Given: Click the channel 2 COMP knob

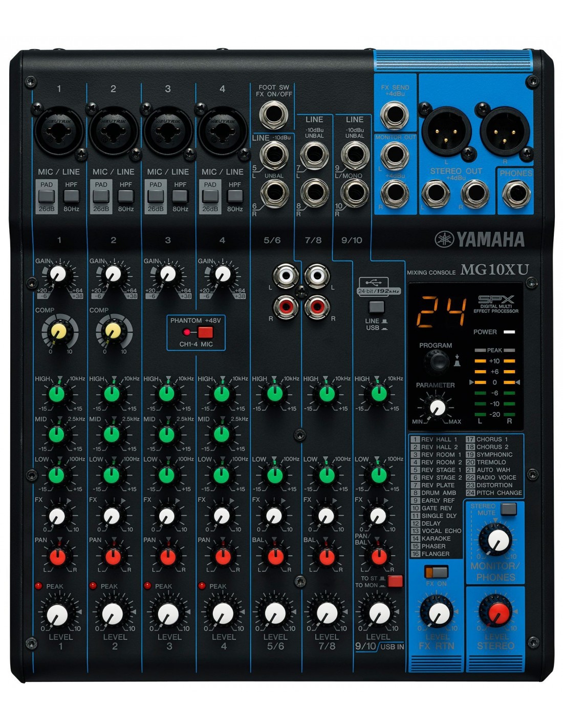Looking at the screenshot, I should click(112, 331).
